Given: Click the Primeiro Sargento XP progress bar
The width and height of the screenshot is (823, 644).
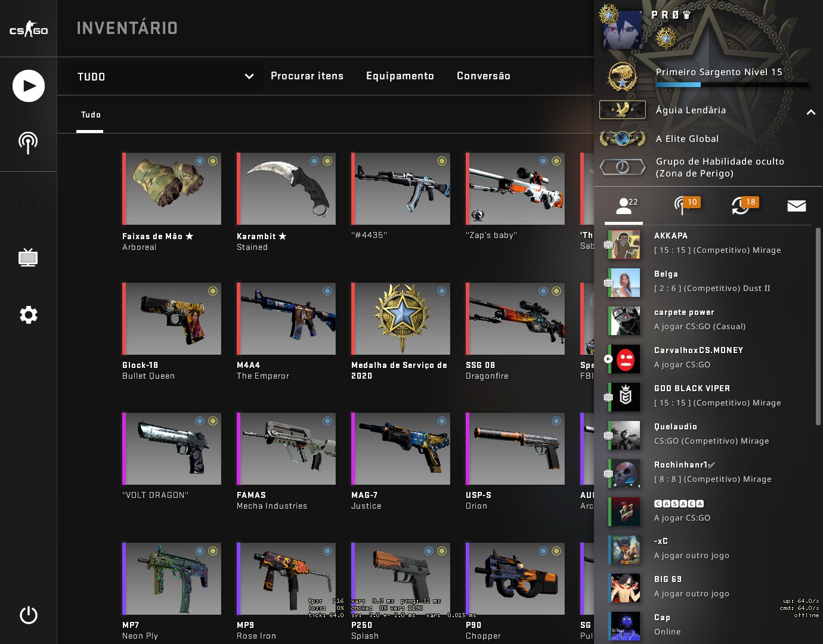Looking at the screenshot, I should 732,85.
